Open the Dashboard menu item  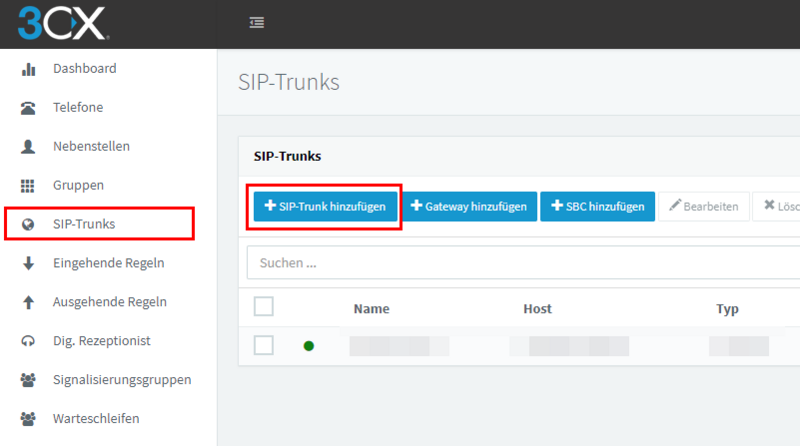85,68
